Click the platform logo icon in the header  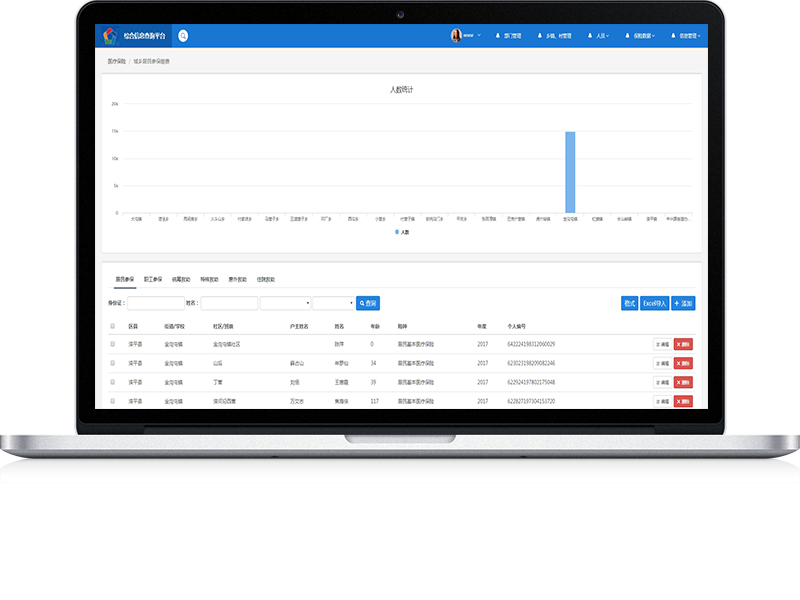(x=109, y=36)
